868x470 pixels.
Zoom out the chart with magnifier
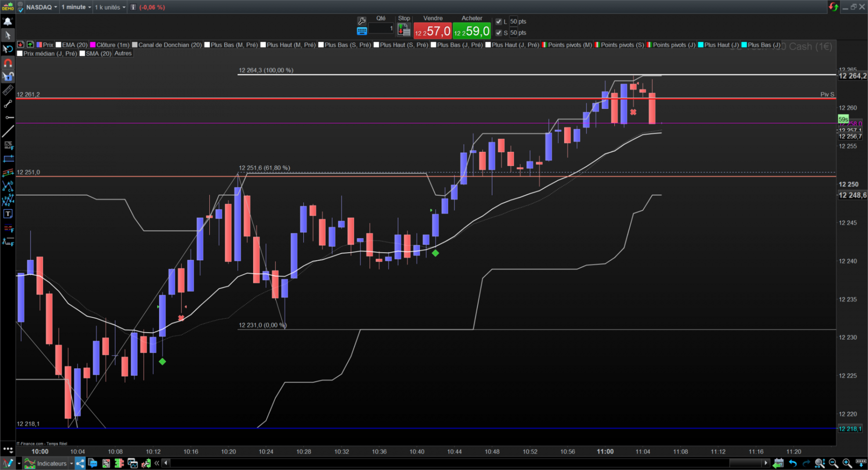833,463
